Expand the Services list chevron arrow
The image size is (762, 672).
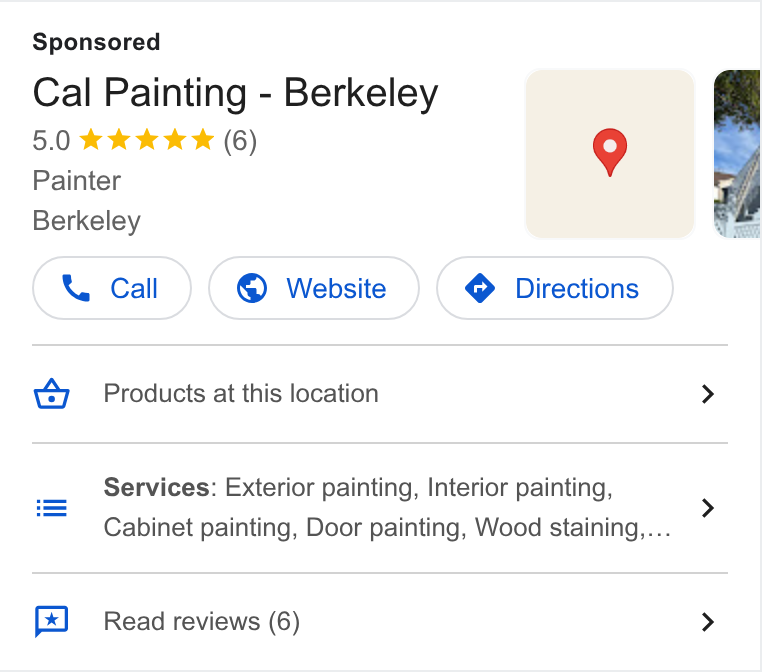pos(708,508)
